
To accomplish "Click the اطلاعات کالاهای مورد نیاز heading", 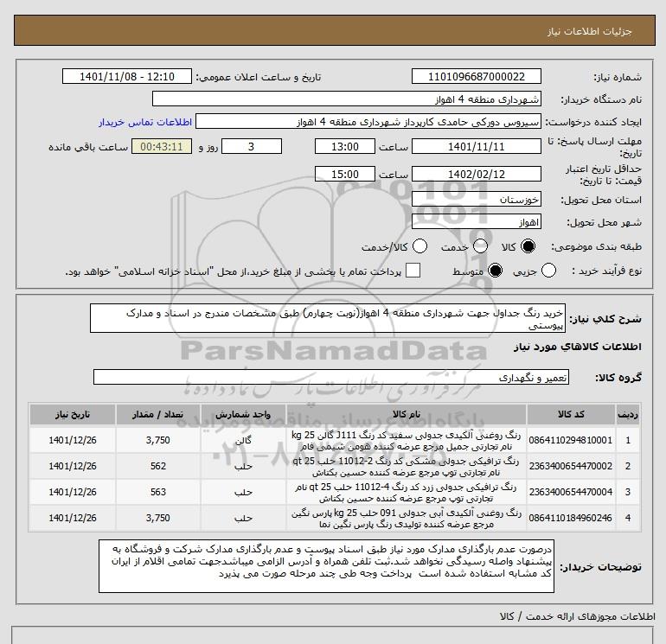I will point(578,347).
